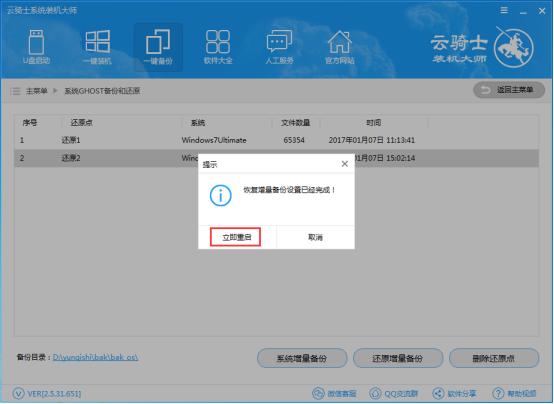Open the 一键装机 section

coord(97,47)
